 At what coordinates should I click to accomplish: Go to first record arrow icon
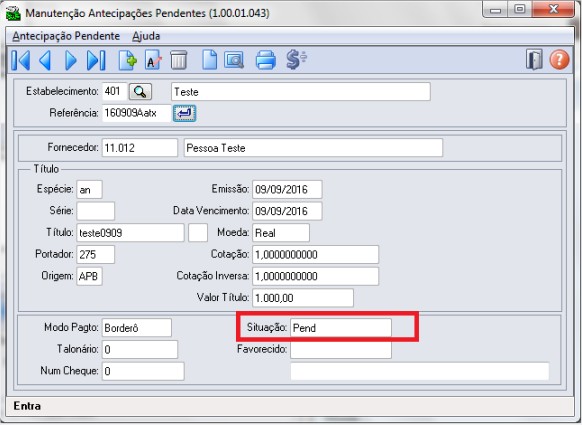tap(21, 60)
